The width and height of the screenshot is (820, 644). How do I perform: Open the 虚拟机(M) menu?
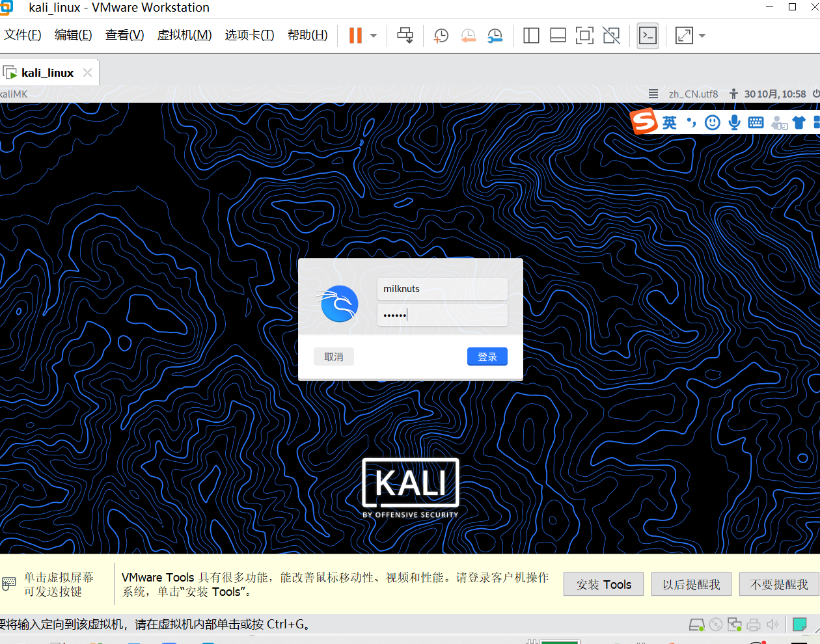[185, 35]
